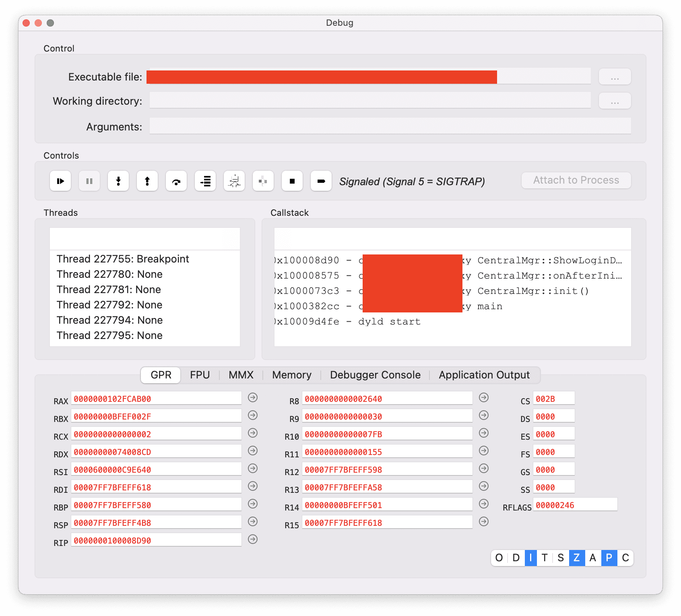Click the step over button
The height and width of the screenshot is (616, 681).
[x=176, y=181]
